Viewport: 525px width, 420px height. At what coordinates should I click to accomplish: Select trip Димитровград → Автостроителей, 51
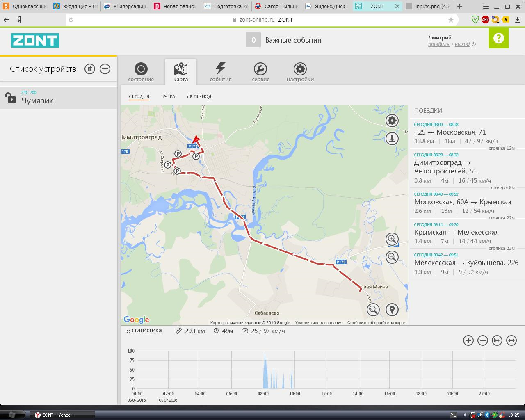click(x=468, y=169)
